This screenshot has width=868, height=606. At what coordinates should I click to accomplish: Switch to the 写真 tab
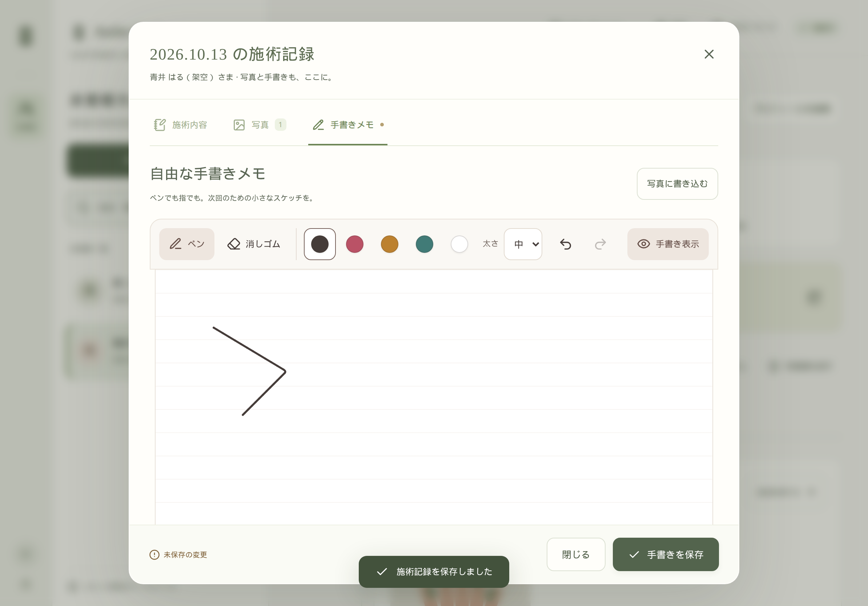pos(260,125)
